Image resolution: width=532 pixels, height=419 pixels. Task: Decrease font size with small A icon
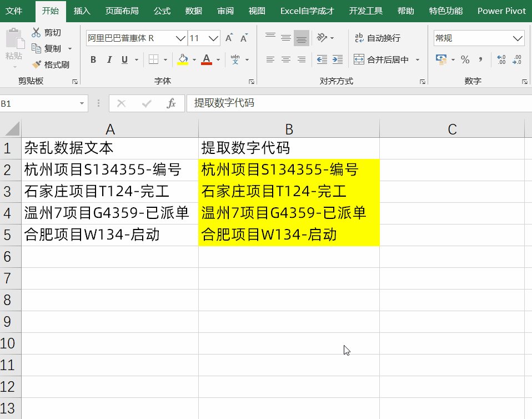tap(244, 38)
